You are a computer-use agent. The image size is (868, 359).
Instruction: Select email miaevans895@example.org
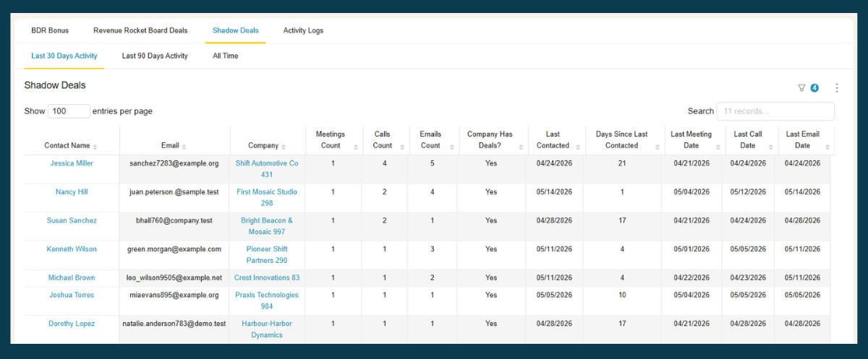[x=174, y=295]
